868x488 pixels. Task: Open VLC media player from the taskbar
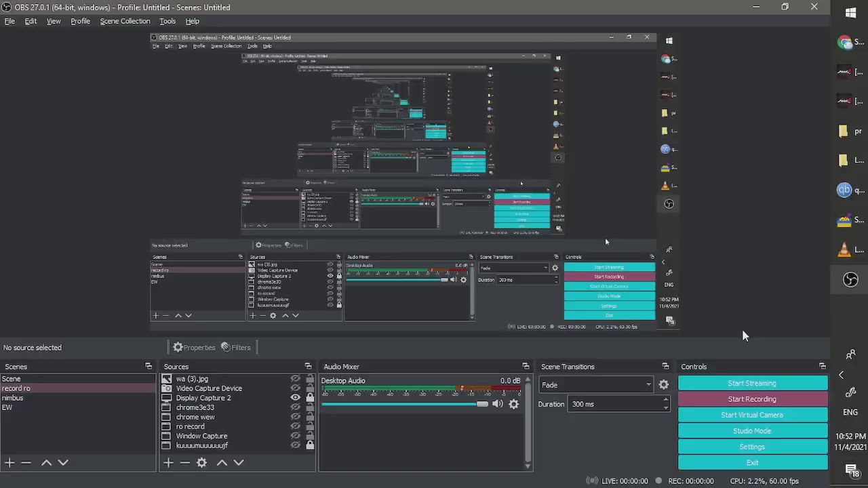pyautogui.click(x=844, y=249)
